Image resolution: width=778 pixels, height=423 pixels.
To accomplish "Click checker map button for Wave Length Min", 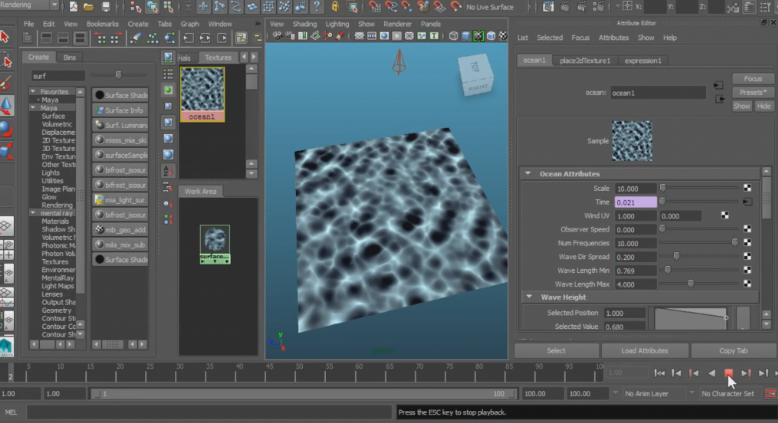I will (747, 270).
